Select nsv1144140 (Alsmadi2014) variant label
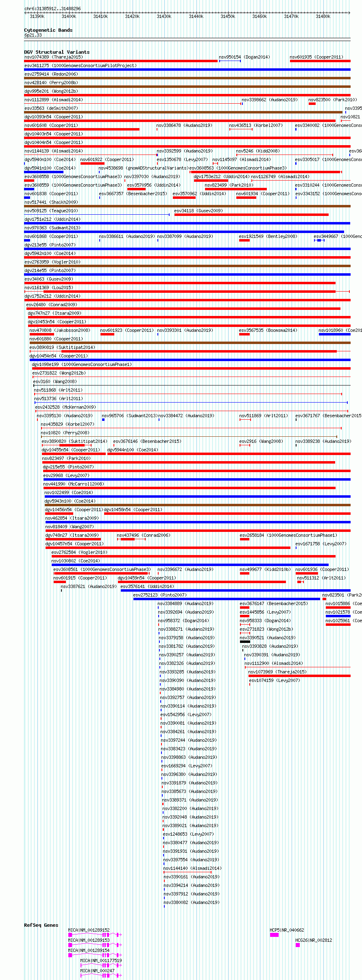 tap(192, 868)
